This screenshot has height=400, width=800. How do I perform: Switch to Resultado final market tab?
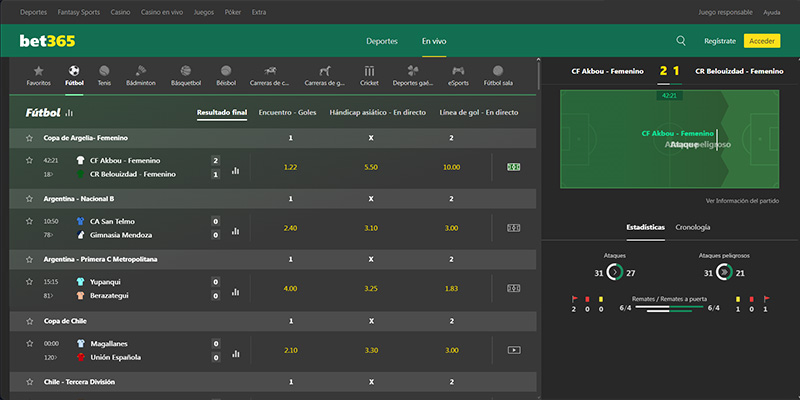tap(222, 112)
